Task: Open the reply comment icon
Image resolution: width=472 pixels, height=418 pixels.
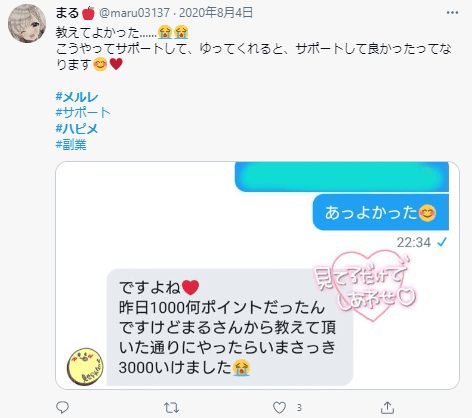Action: click(62, 407)
